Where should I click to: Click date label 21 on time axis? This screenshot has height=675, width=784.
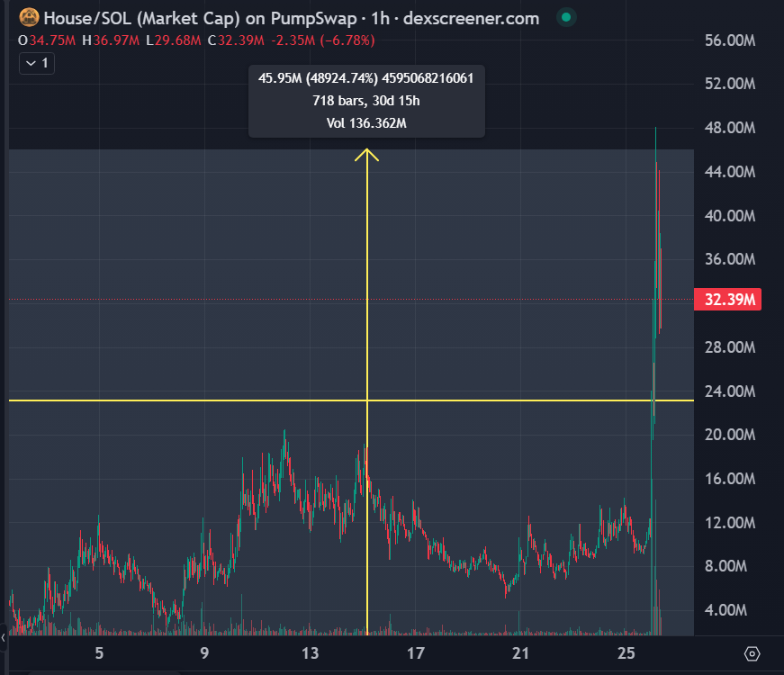click(x=520, y=653)
